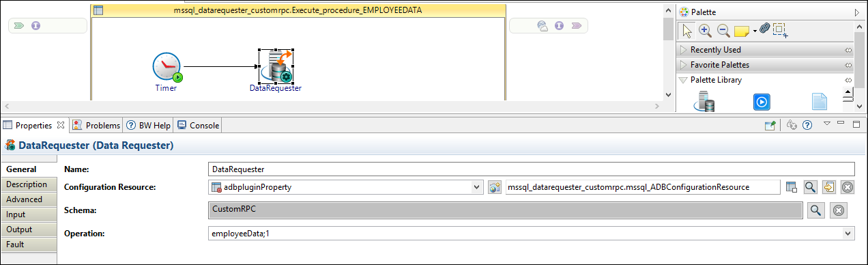Toggle pin on Recently Used drawer
The width and height of the screenshot is (868, 265).
(x=848, y=50)
